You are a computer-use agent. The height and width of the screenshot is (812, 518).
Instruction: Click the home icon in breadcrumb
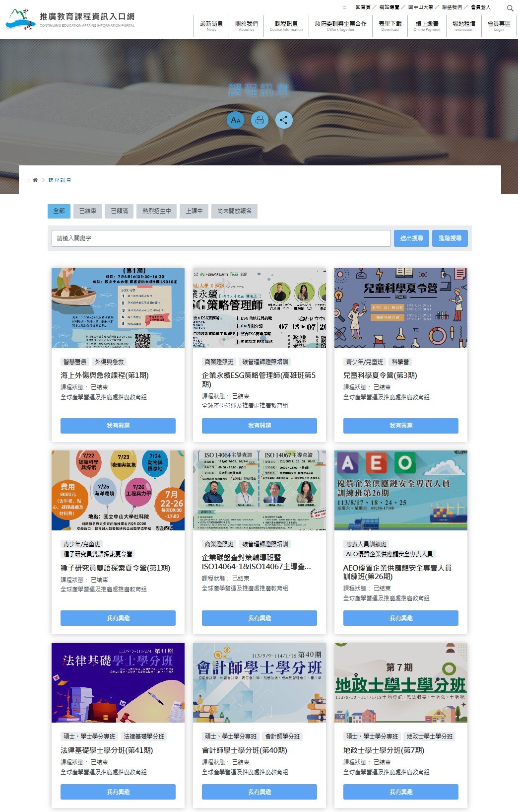35,180
